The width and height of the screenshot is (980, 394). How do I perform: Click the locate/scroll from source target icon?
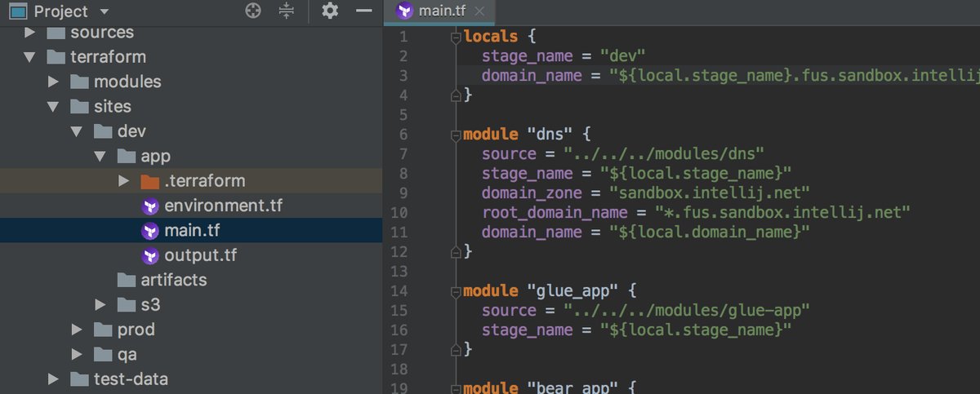pyautogui.click(x=253, y=11)
